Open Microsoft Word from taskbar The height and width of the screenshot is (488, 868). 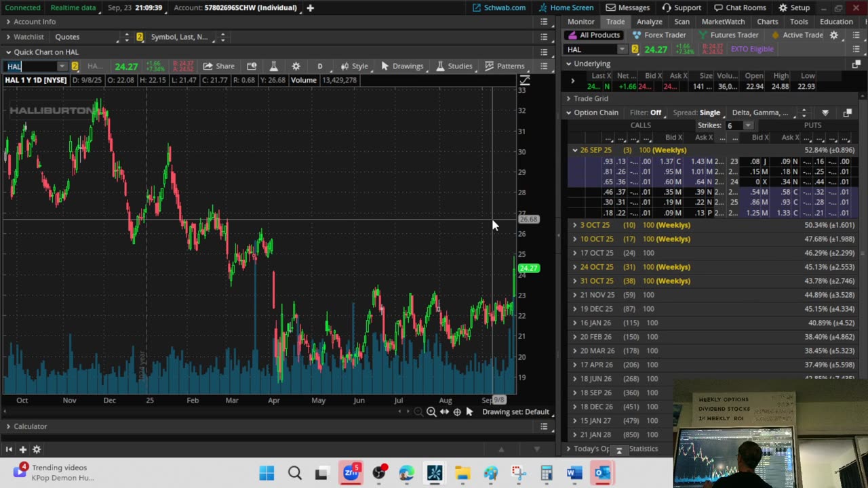[x=574, y=473]
